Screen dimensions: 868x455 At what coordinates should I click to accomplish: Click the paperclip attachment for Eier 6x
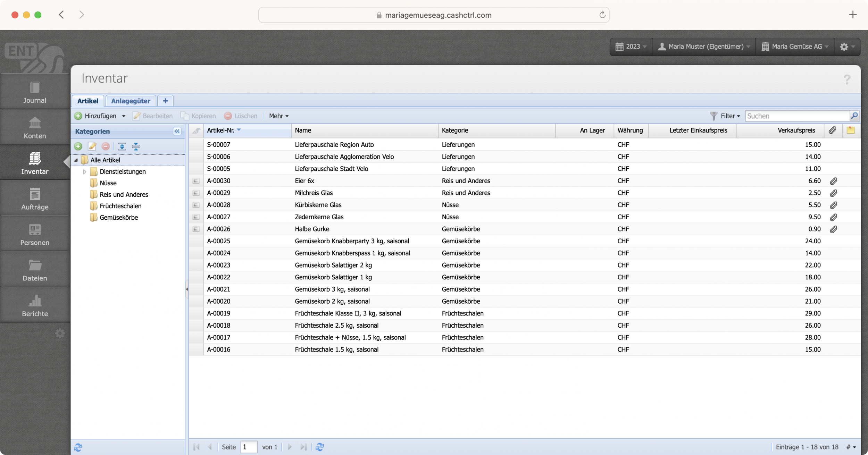click(833, 181)
